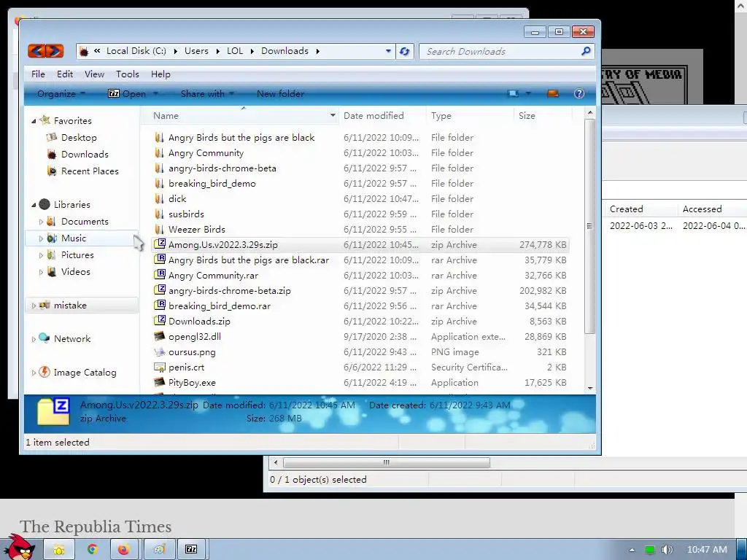Click the Forward navigation arrow
This screenshot has height=560, width=747.
tap(55, 51)
